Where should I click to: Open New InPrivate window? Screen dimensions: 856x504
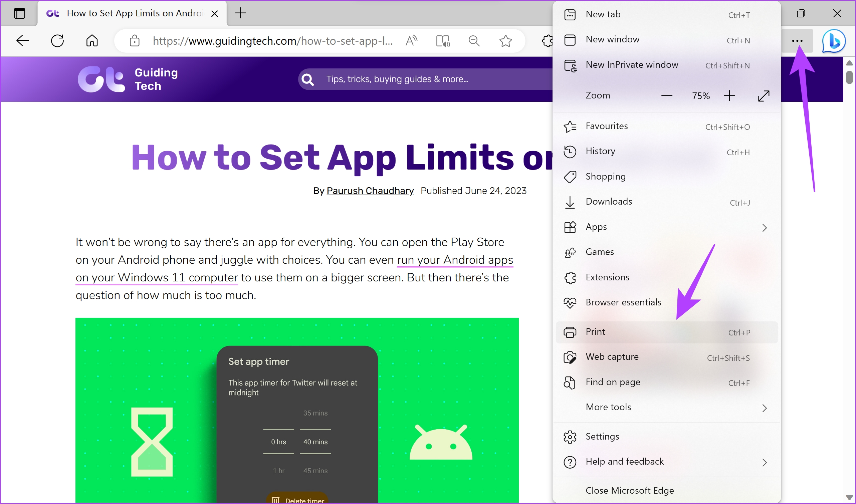point(666,65)
